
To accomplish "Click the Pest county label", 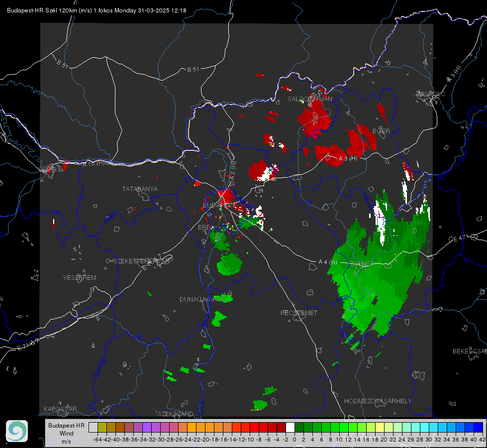I will coord(342,299).
